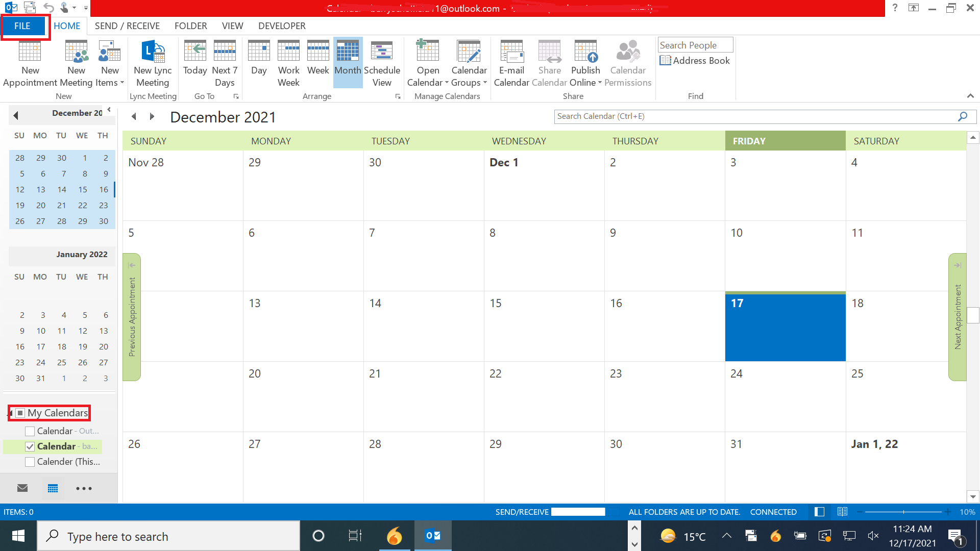980x551 pixels.
Task: Go to previous month in main calendar
Action: tap(134, 116)
